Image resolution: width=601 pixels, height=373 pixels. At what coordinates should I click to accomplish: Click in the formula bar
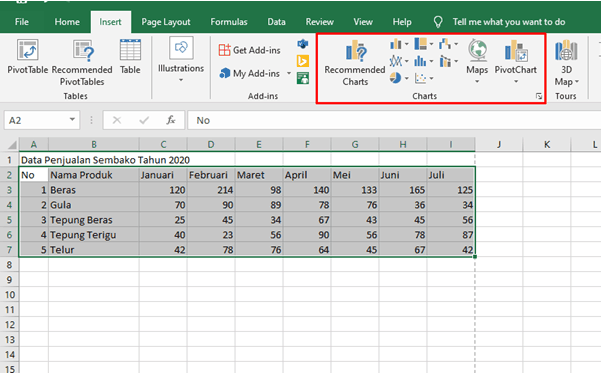[394, 120]
